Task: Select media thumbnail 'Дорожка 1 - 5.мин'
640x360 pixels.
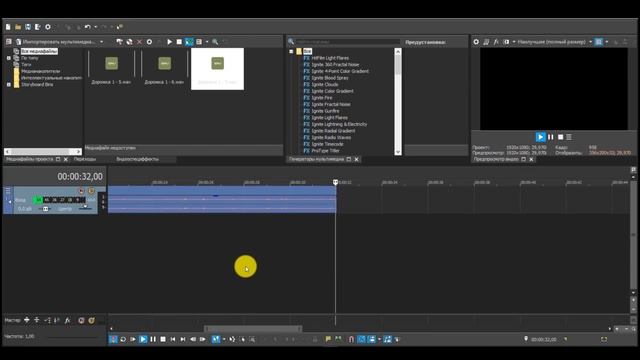Action: [x=111, y=67]
